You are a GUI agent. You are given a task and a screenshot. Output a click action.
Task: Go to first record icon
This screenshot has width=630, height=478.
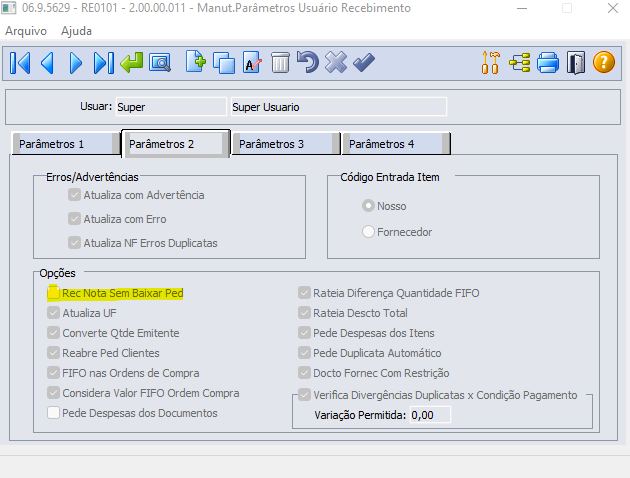pyautogui.click(x=20, y=63)
